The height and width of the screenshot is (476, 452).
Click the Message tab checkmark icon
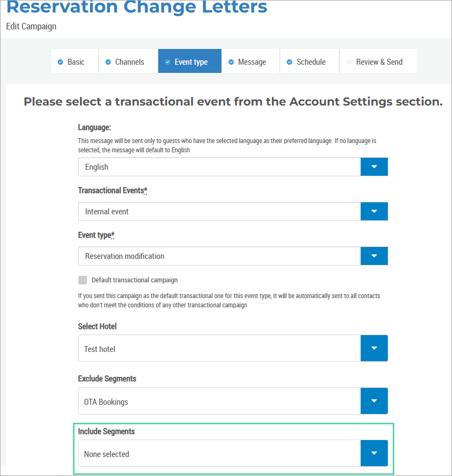231,62
